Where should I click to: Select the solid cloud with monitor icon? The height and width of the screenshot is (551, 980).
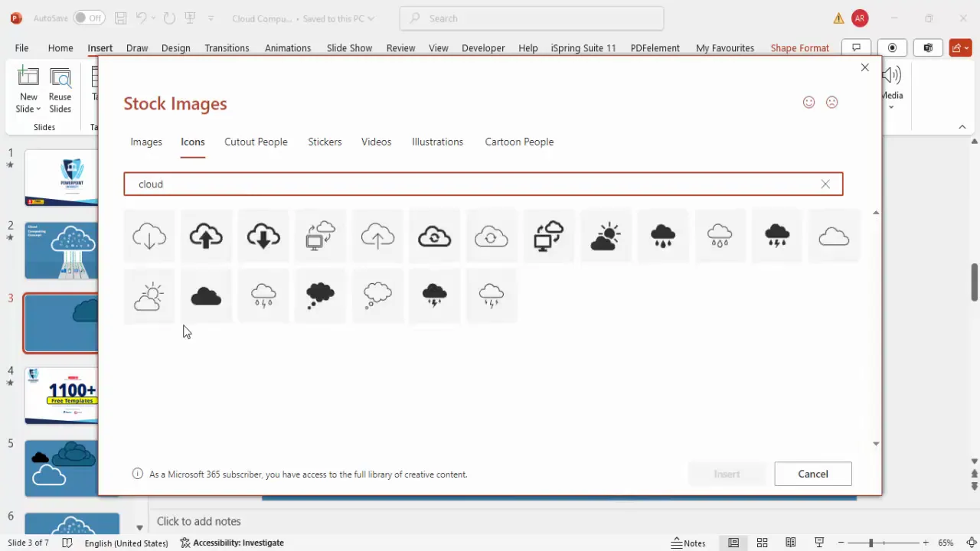[548, 236]
